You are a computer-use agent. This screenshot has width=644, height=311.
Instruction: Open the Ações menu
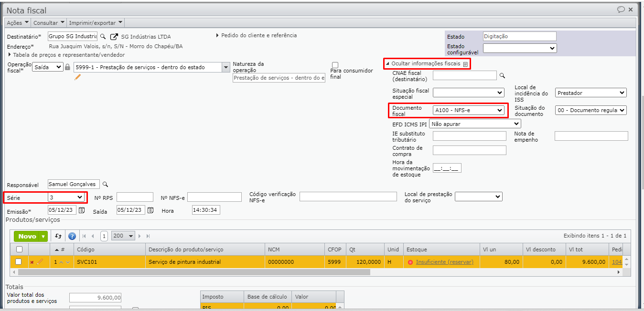[18, 22]
